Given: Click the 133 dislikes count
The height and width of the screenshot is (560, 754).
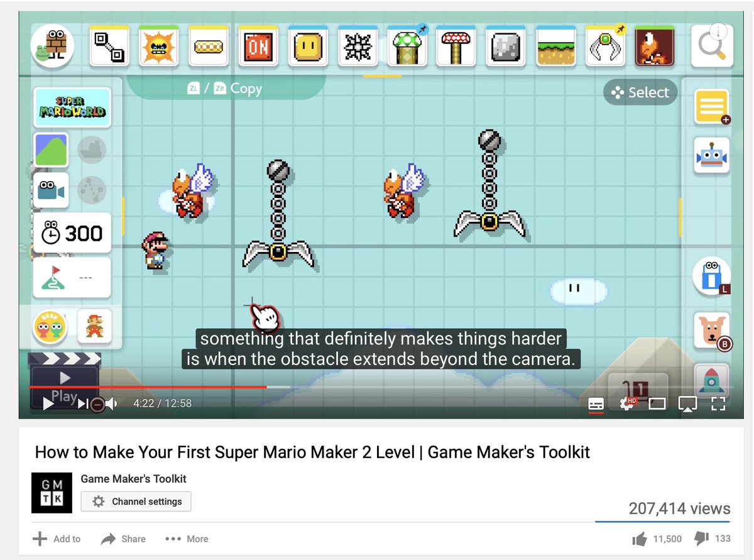Looking at the screenshot, I should [x=723, y=539].
